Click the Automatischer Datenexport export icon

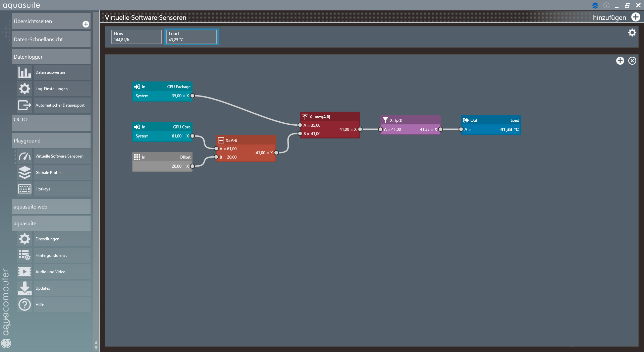click(24, 105)
